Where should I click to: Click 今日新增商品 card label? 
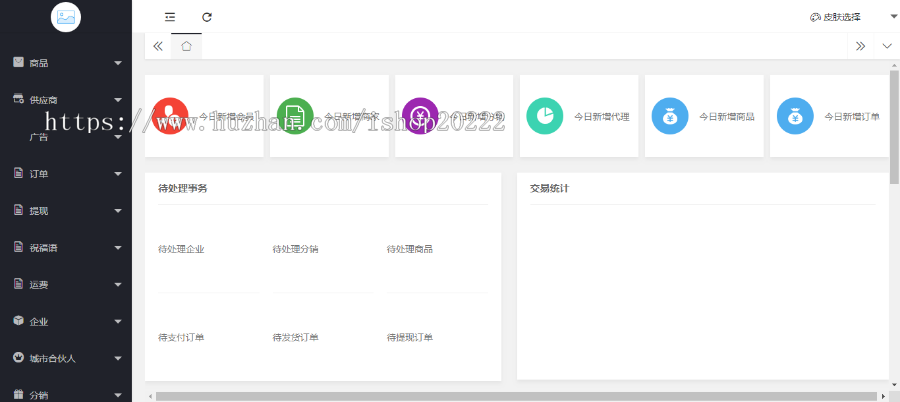[x=727, y=117]
